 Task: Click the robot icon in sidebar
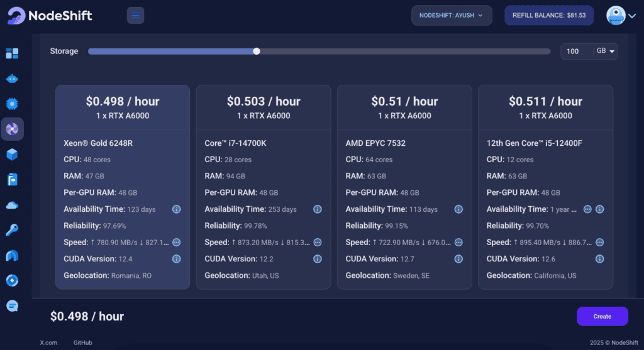click(x=12, y=79)
